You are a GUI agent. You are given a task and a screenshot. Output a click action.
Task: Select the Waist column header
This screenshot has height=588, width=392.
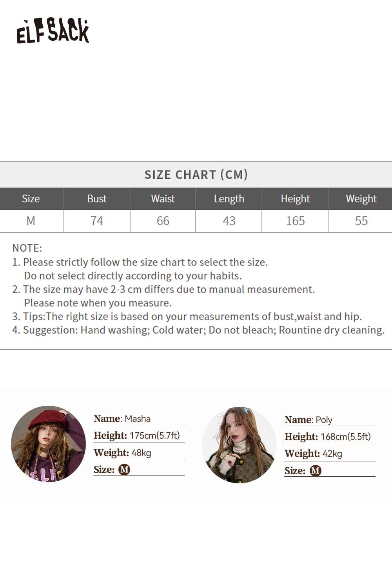tap(163, 199)
